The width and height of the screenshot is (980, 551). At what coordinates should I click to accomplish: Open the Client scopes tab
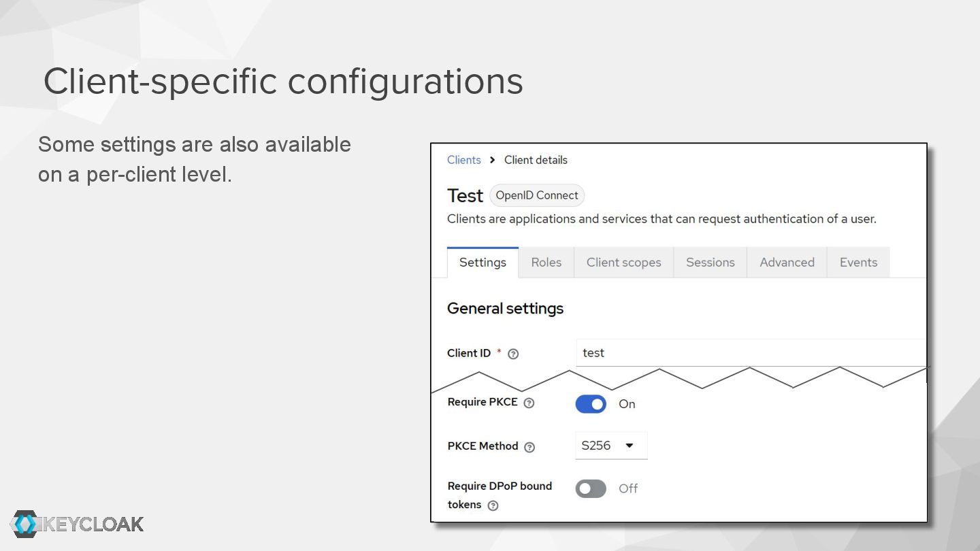(x=623, y=263)
